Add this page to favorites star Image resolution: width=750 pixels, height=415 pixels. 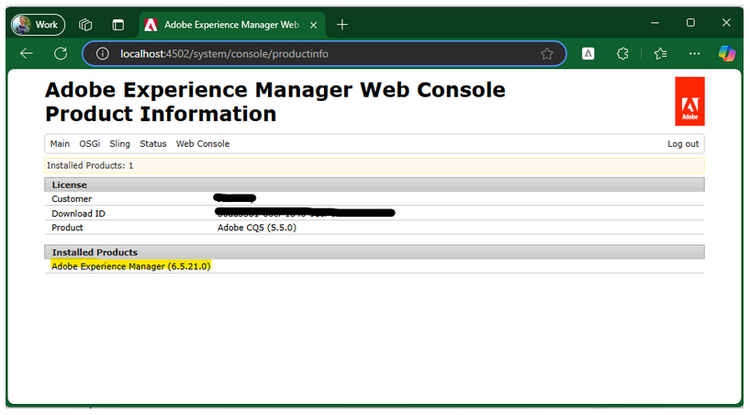(x=547, y=54)
